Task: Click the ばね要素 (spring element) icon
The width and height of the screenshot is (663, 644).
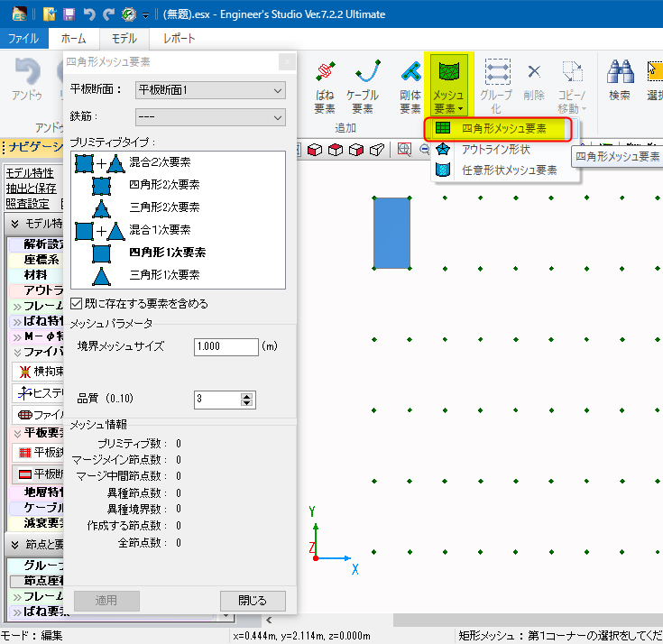Action: pyautogui.click(x=325, y=87)
